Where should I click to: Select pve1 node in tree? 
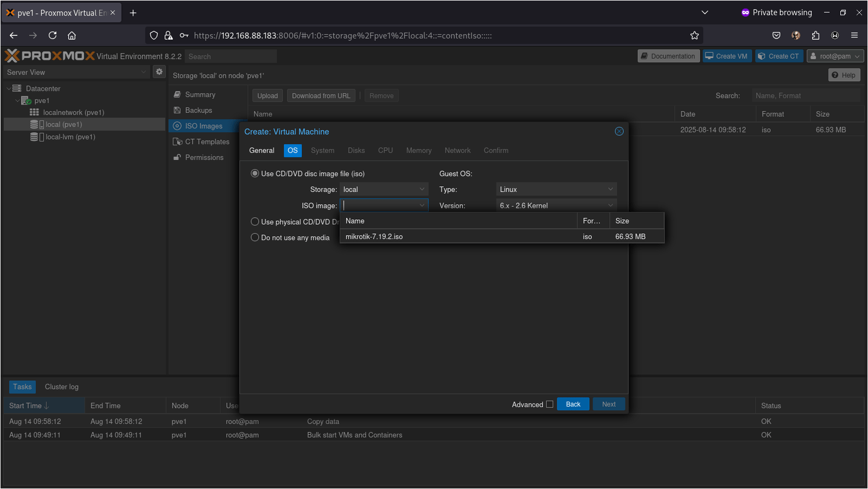pos(42,100)
